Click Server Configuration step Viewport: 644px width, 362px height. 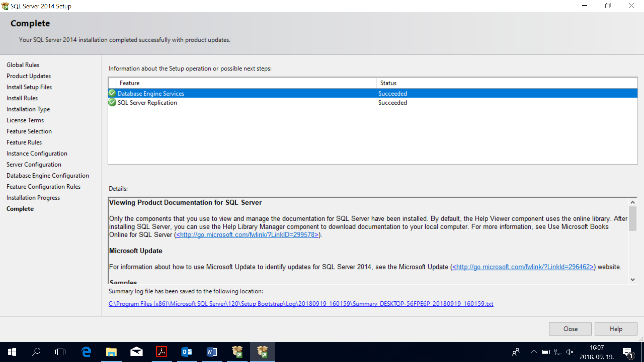tap(34, 164)
